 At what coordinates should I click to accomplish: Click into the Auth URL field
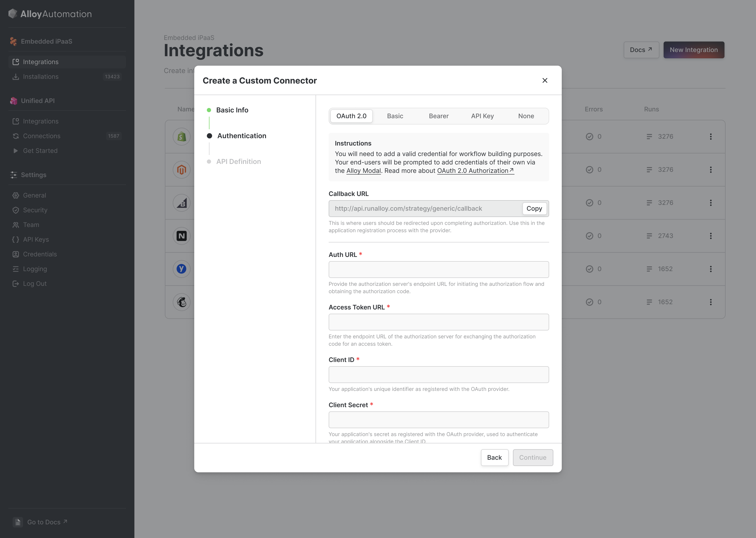coord(439,269)
